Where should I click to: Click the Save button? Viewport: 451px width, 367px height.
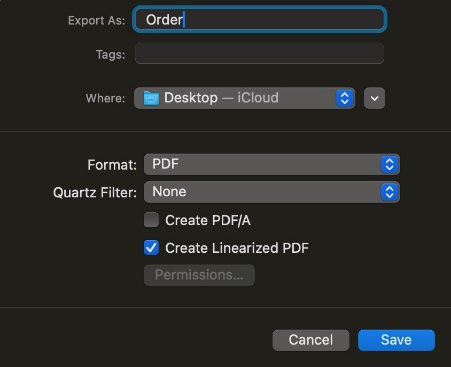(396, 340)
